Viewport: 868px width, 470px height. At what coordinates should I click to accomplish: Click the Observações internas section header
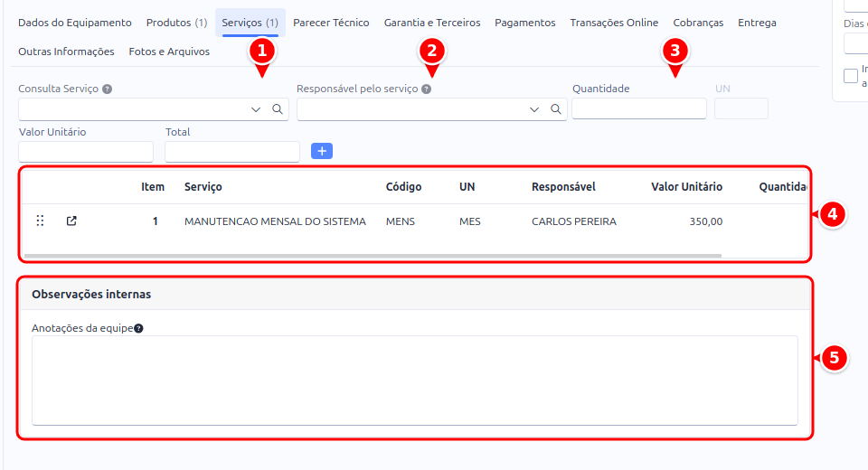[415, 295]
